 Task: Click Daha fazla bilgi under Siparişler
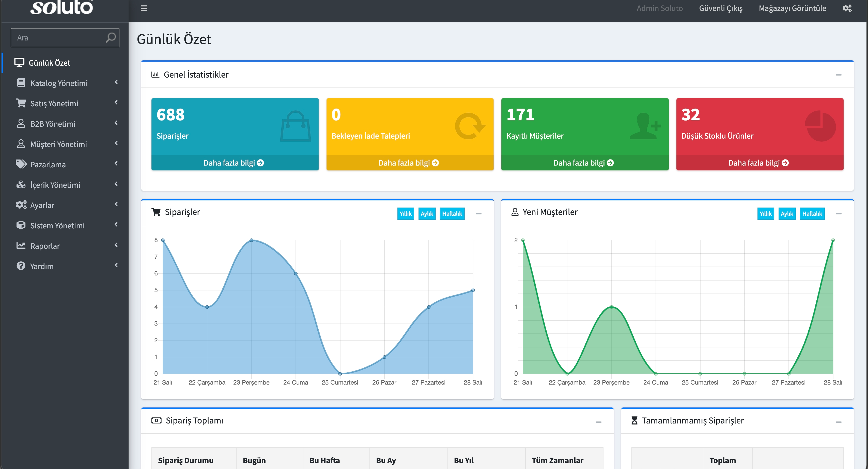point(235,163)
